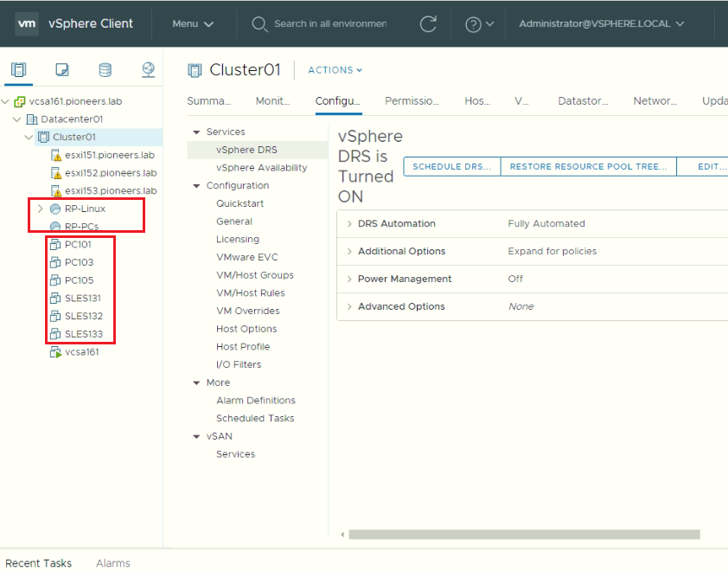Expand the Power Management row
This screenshot has width=728, height=572.
pos(349,280)
